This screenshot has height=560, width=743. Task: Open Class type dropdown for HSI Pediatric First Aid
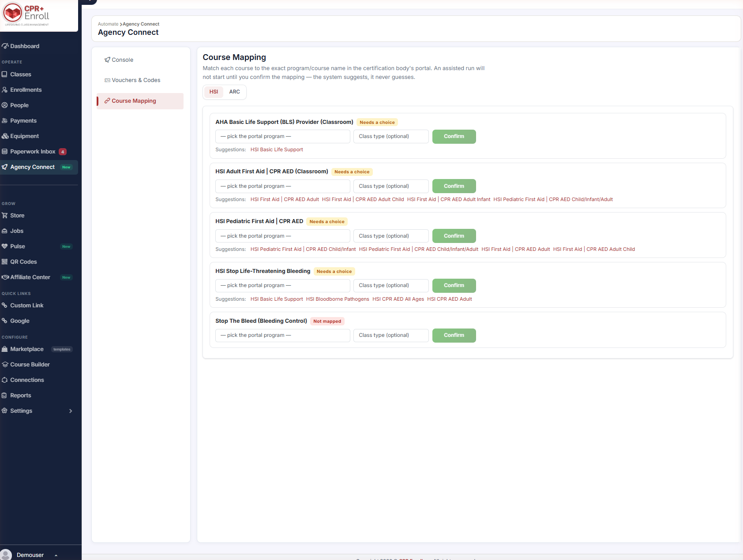pyautogui.click(x=391, y=236)
